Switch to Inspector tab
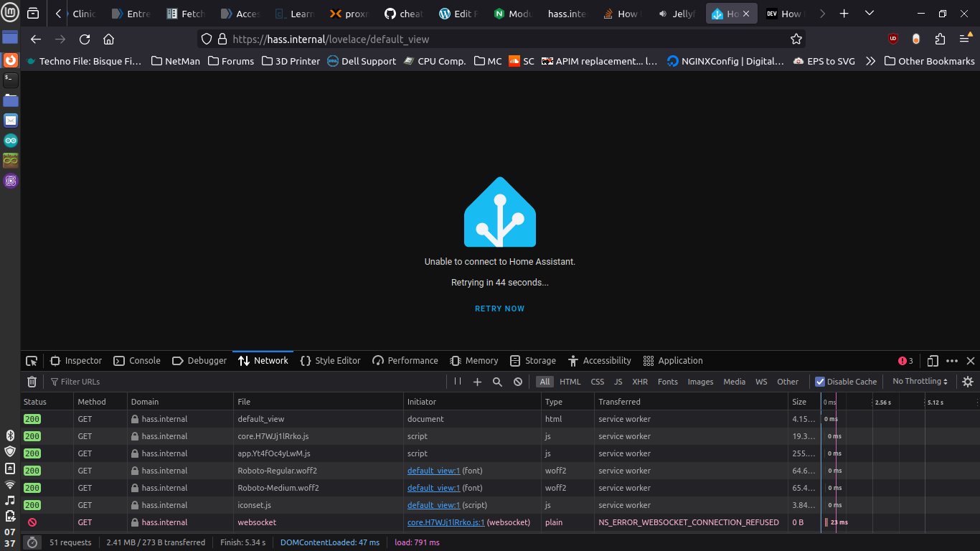The height and width of the screenshot is (551, 980). pyautogui.click(x=76, y=361)
